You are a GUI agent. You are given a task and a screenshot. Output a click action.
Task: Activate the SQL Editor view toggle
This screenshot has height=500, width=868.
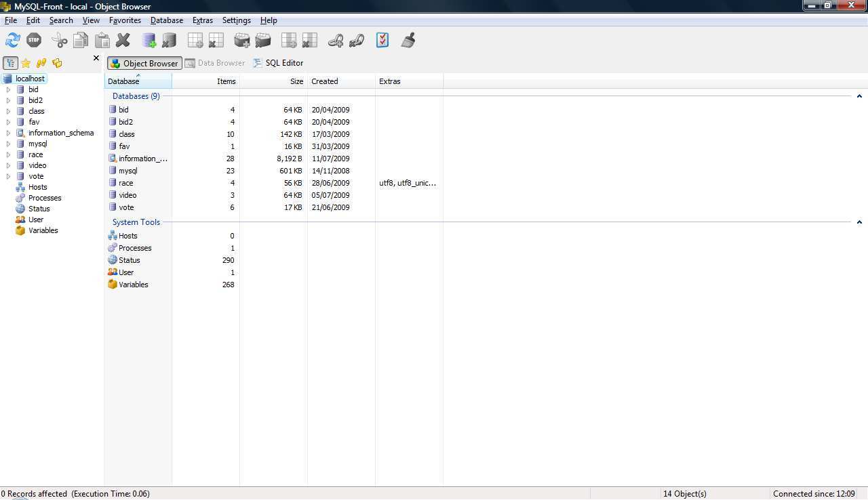tap(278, 63)
